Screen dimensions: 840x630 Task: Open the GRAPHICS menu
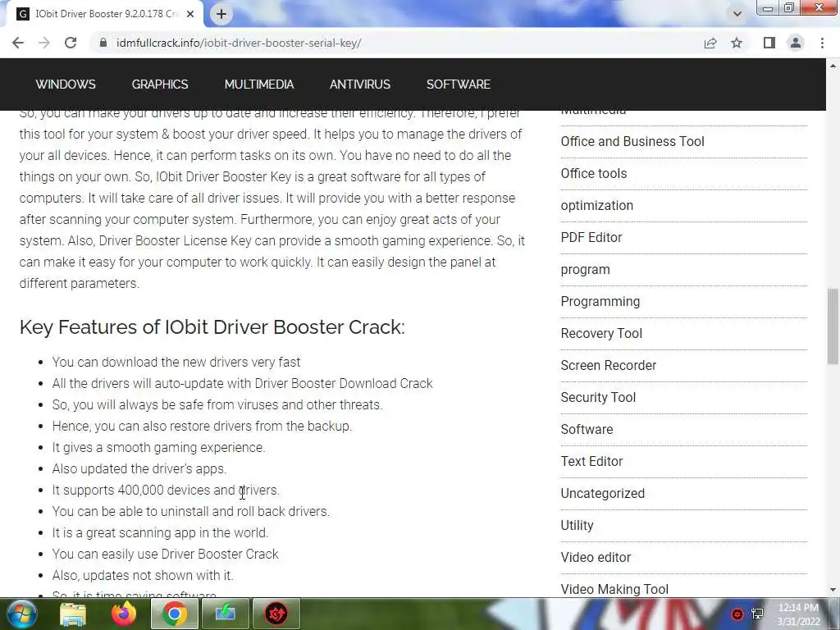pyautogui.click(x=160, y=84)
